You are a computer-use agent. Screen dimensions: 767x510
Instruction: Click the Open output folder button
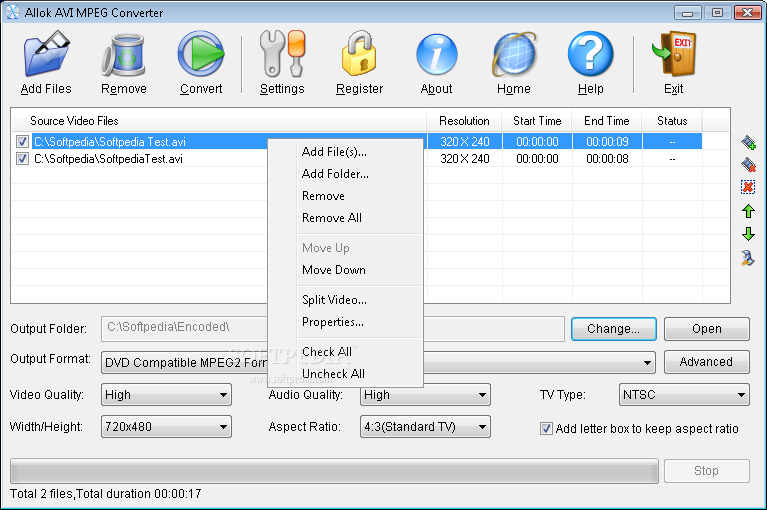(706, 329)
